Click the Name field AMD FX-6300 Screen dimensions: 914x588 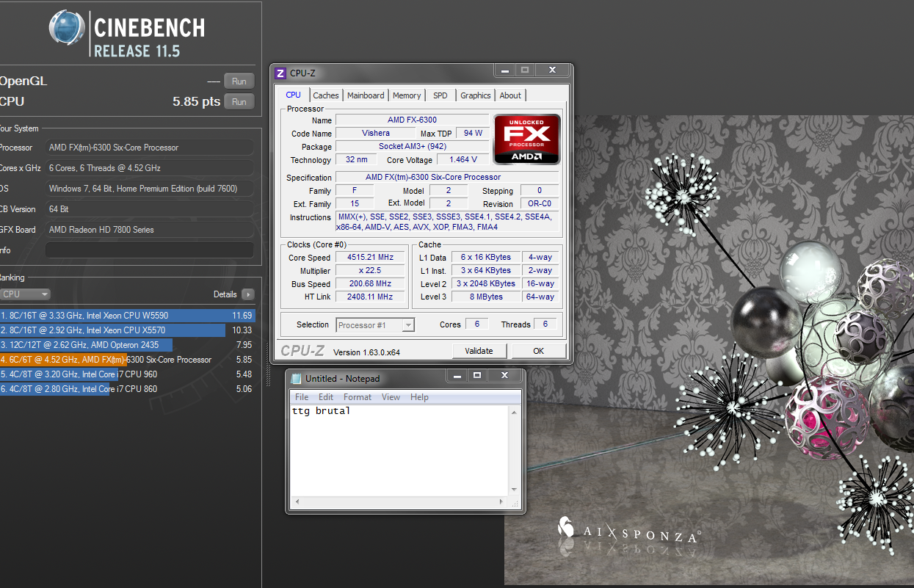(x=412, y=120)
